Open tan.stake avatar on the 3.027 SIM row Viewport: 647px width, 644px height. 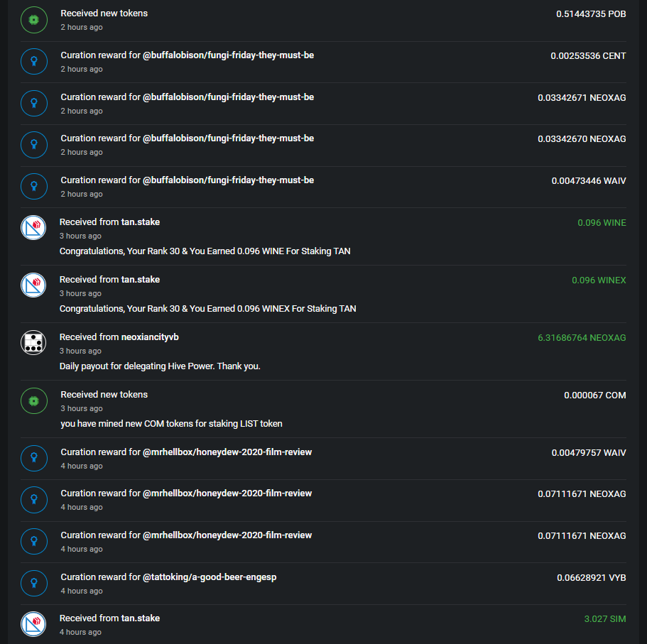[33, 624]
